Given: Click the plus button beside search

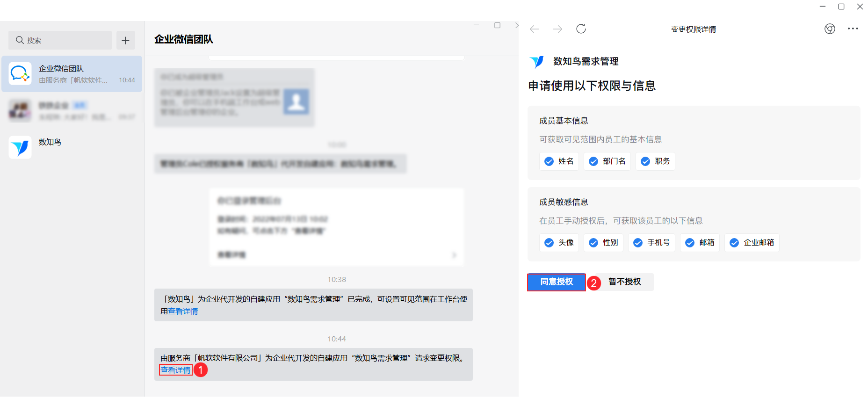Looking at the screenshot, I should pos(125,40).
